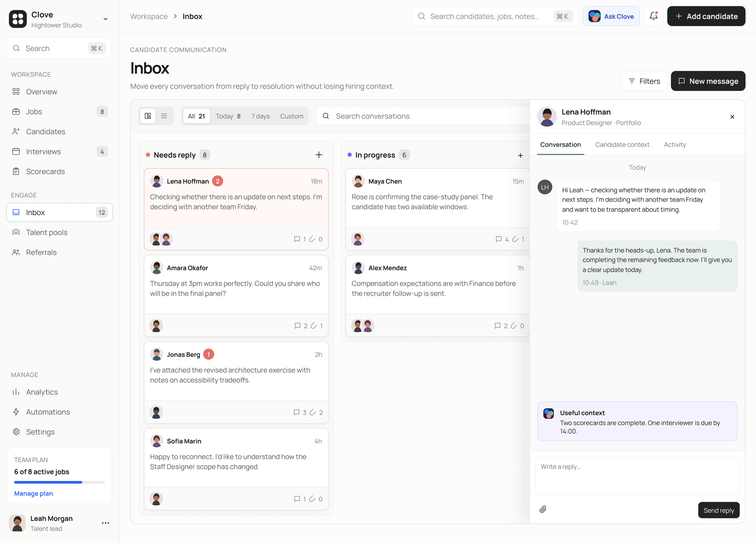Open the Filters button

click(x=644, y=81)
